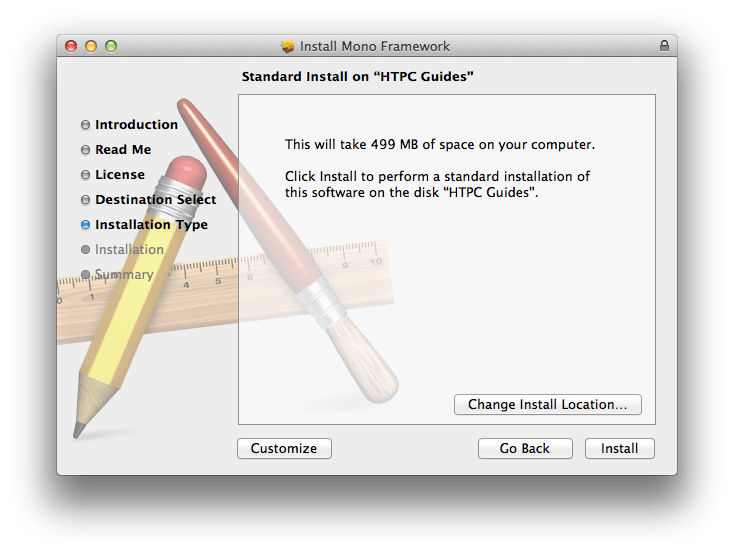734x554 pixels.
Task: Go Back to the previous step
Action: point(525,449)
